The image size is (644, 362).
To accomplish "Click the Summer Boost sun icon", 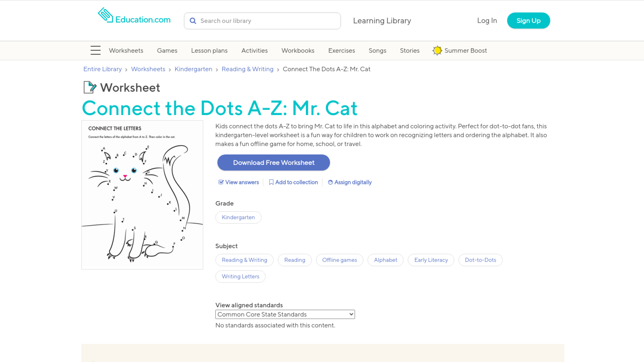I will (437, 51).
